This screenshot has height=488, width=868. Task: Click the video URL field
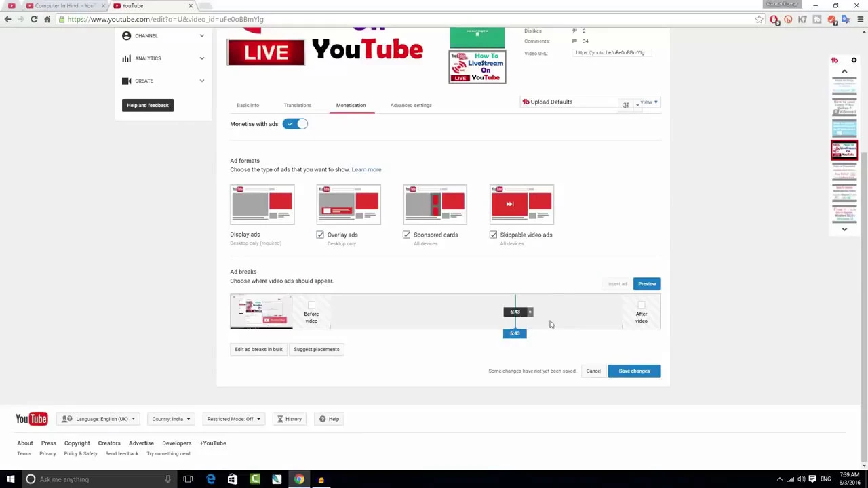[x=612, y=52]
